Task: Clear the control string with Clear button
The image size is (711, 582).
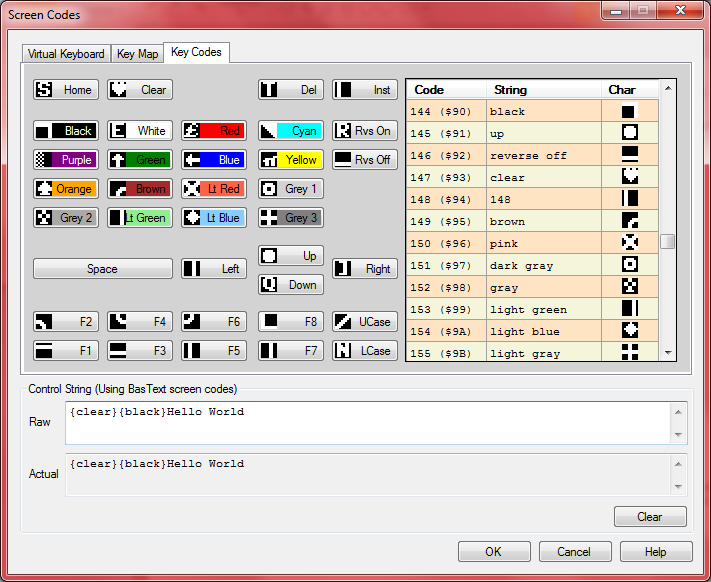Action: pos(650,517)
